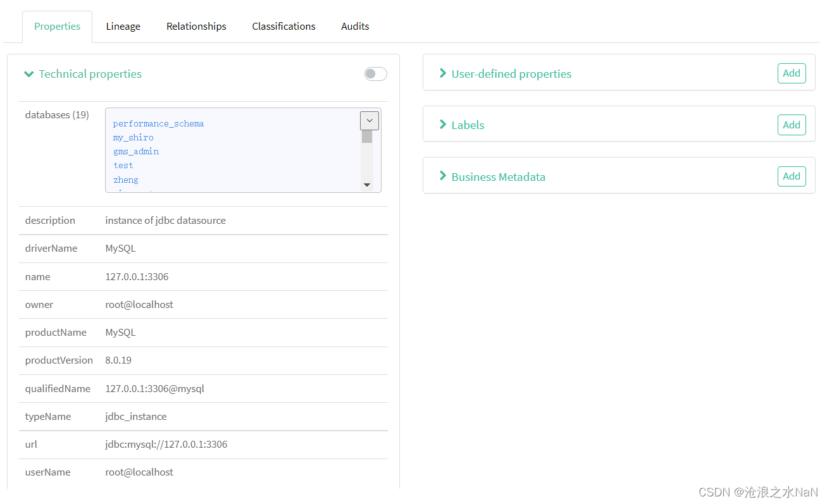Switch to the Classifications tab
827x504 pixels.
coord(283,26)
